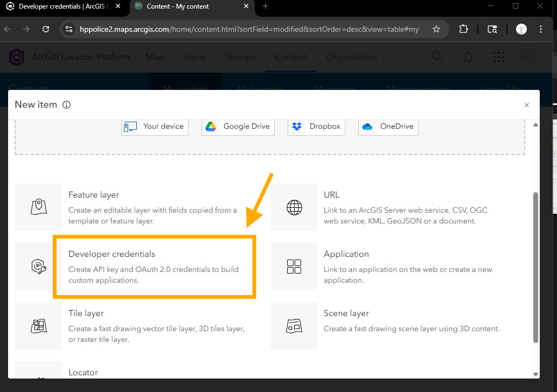Open browser extensions puzzle icon

click(x=463, y=29)
